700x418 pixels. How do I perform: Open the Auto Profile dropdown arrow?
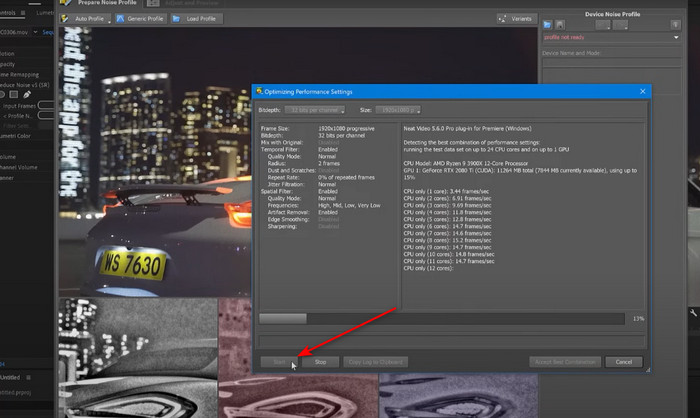pyautogui.click(x=109, y=21)
